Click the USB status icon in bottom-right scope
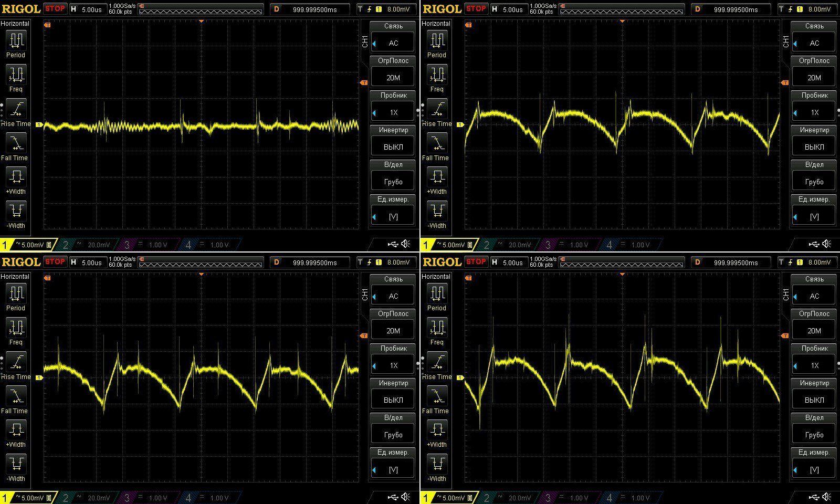Image resolution: width=840 pixels, height=504 pixels. pyautogui.click(x=814, y=497)
